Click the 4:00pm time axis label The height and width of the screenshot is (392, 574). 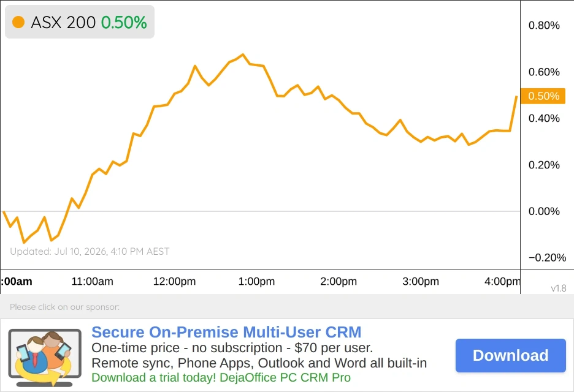click(x=502, y=282)
